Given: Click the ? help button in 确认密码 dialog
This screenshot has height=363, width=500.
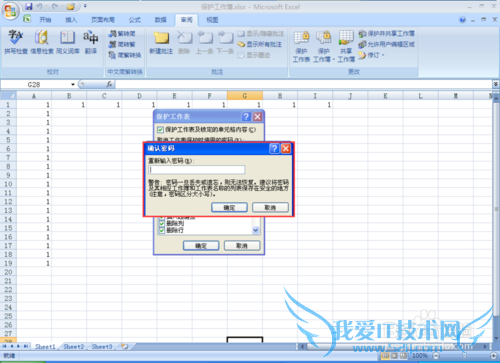Looking at the screenshot, I should [274, 148].
